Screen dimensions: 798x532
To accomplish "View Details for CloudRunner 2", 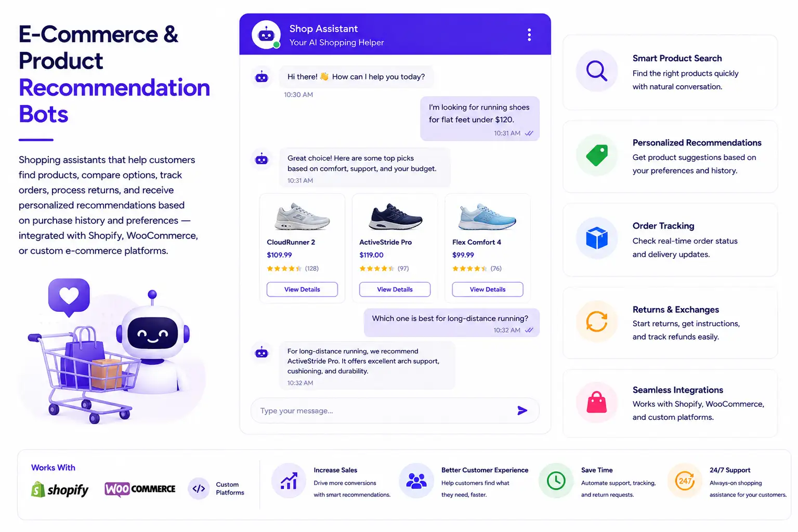I will pyautogui.click(x=302, y=289).
